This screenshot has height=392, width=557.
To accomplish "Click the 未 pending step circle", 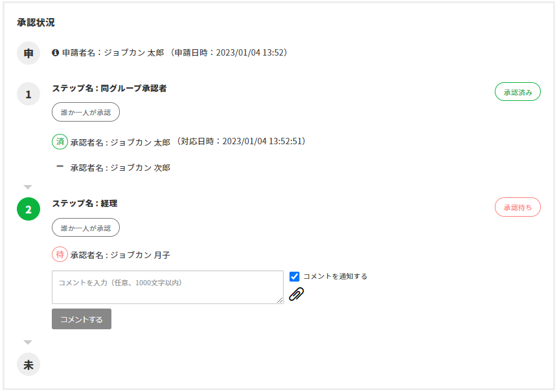I will [28, 364].
